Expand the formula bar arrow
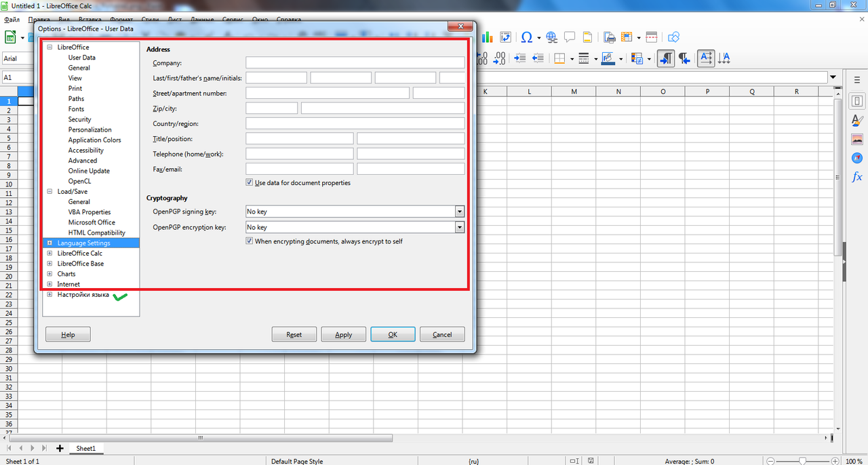Image resolution: width=868 pixels, height=465 pixels. pyautogui.click(x=833, y=77)
